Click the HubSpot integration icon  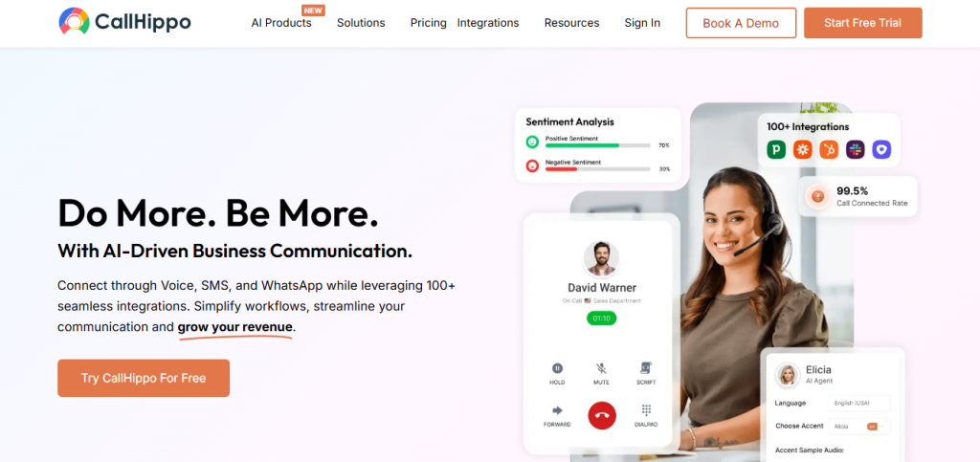point(829,149)
